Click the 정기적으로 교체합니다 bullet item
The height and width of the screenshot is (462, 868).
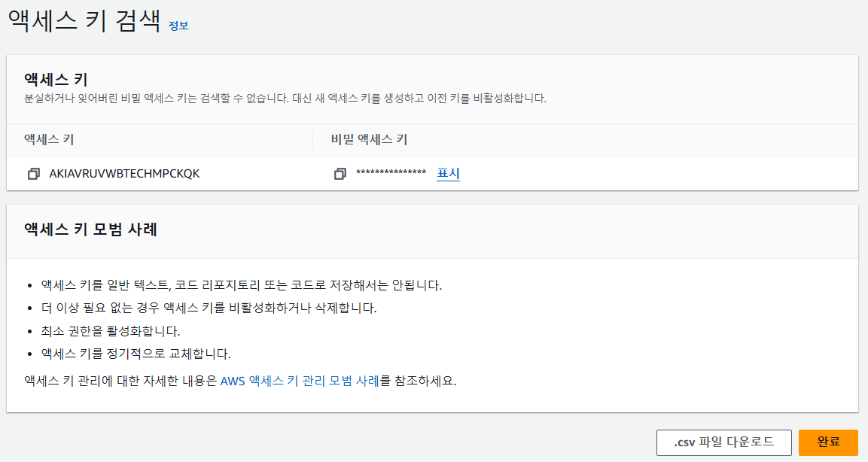point(136,354)
